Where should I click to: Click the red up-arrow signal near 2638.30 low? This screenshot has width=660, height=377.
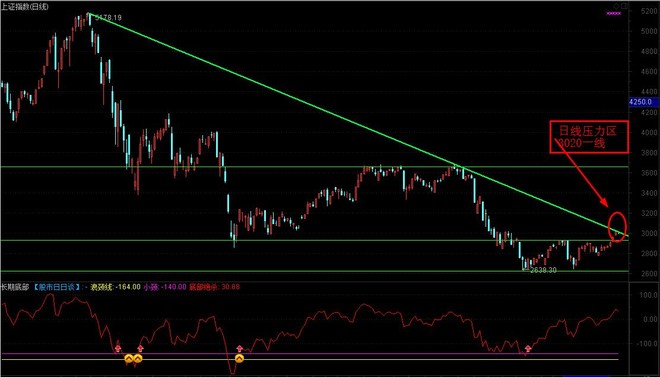coord(528,348)
